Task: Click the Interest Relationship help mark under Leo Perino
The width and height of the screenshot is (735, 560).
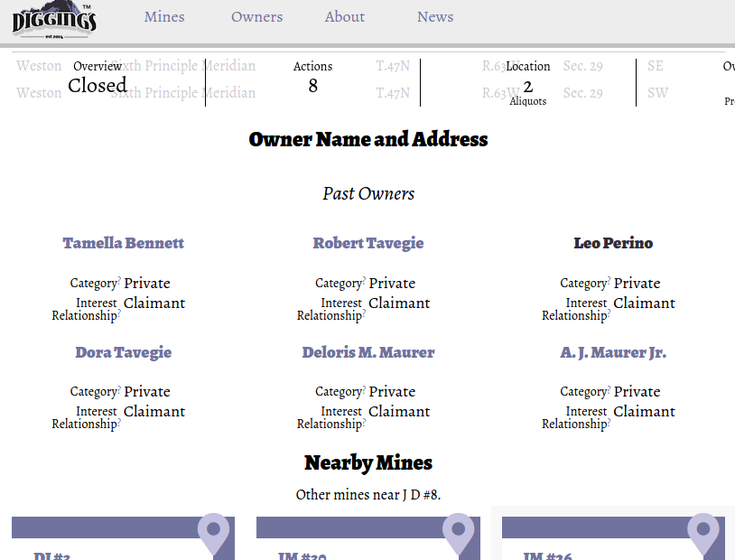Action: [609, 313]
